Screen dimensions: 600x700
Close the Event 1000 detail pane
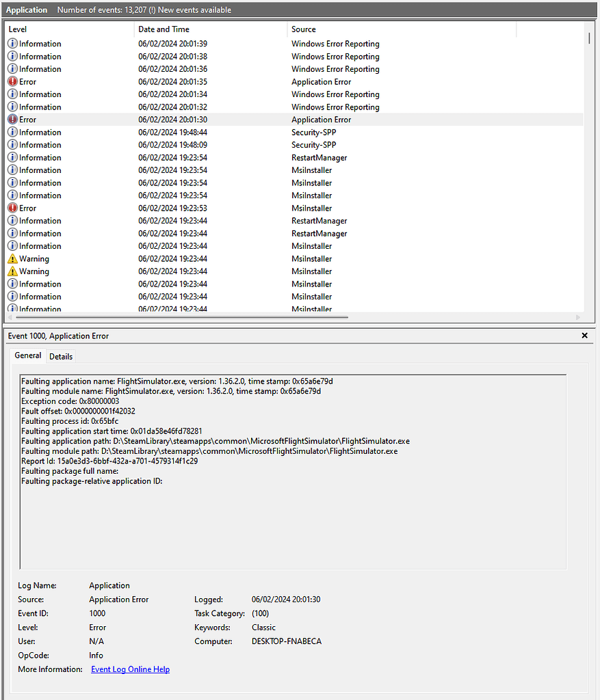pos(584,336)
